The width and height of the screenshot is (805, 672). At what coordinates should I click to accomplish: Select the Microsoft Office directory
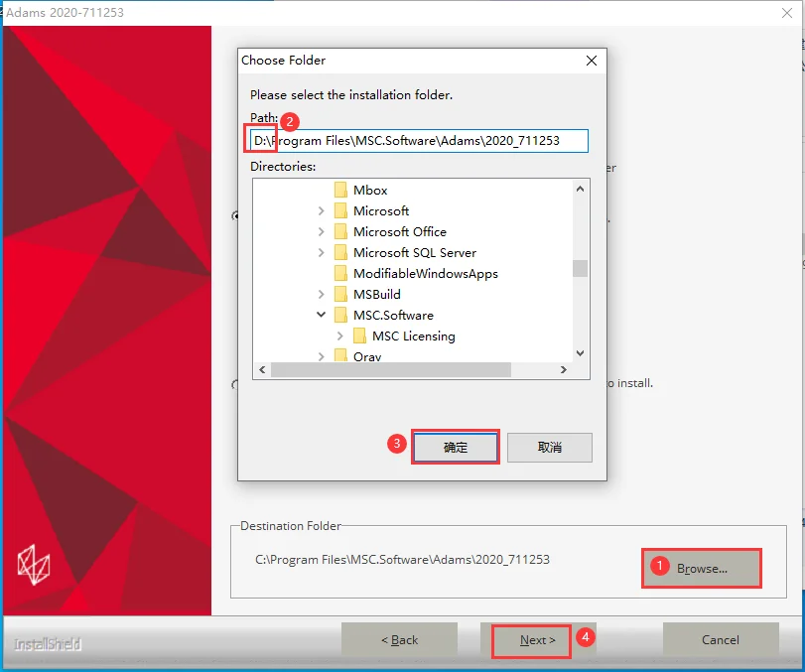400,232
